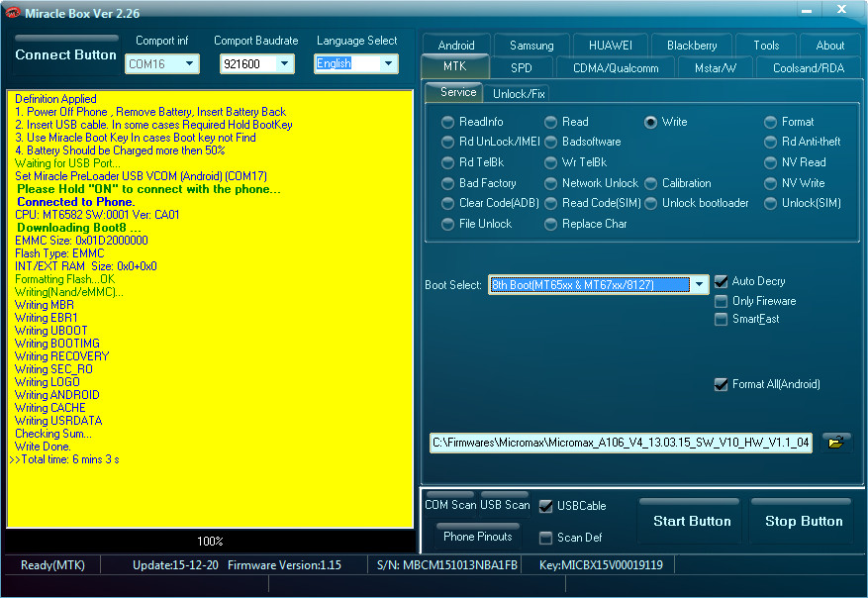
Task: Toggle the Auto Decry checkbox
Action: click(721, 281)
